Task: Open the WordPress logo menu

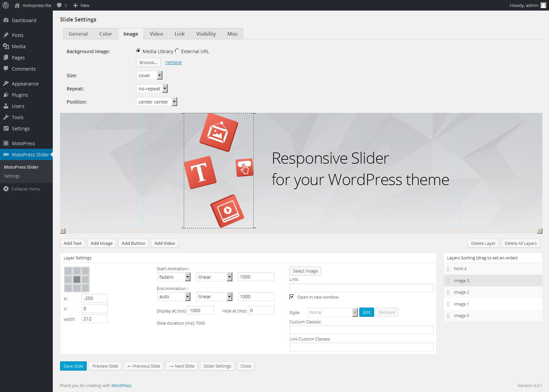Action: [x=6, y=5]
